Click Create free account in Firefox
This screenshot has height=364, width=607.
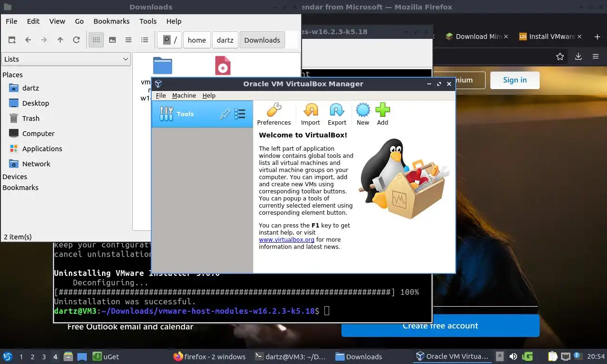pos(441,326)
